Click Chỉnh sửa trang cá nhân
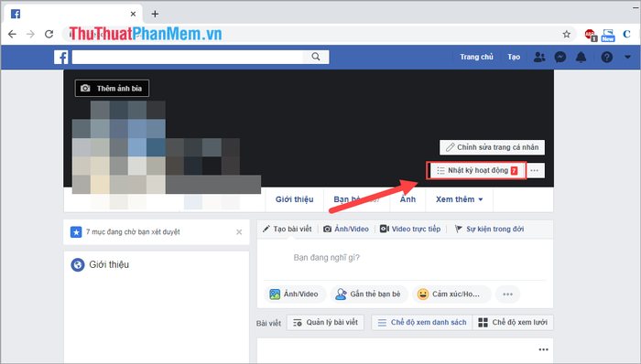This screenshot has height=364, width=641. pyautogui.click(x=493, y=147)
